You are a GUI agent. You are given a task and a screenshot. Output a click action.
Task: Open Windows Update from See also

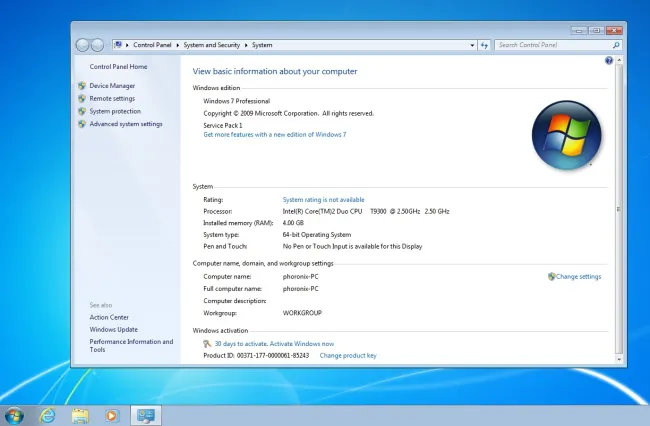click(x=114, y=329)
